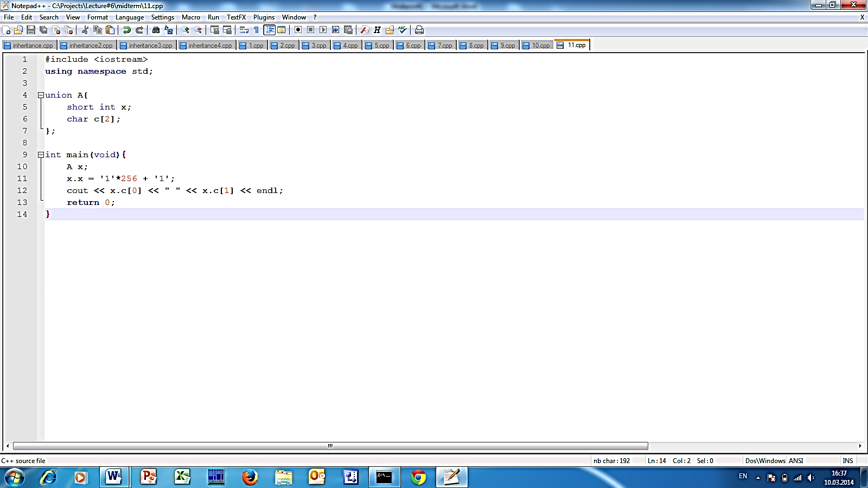Save all open files
The width and height of the screenshot is (868, 488).
click(43, 30)
